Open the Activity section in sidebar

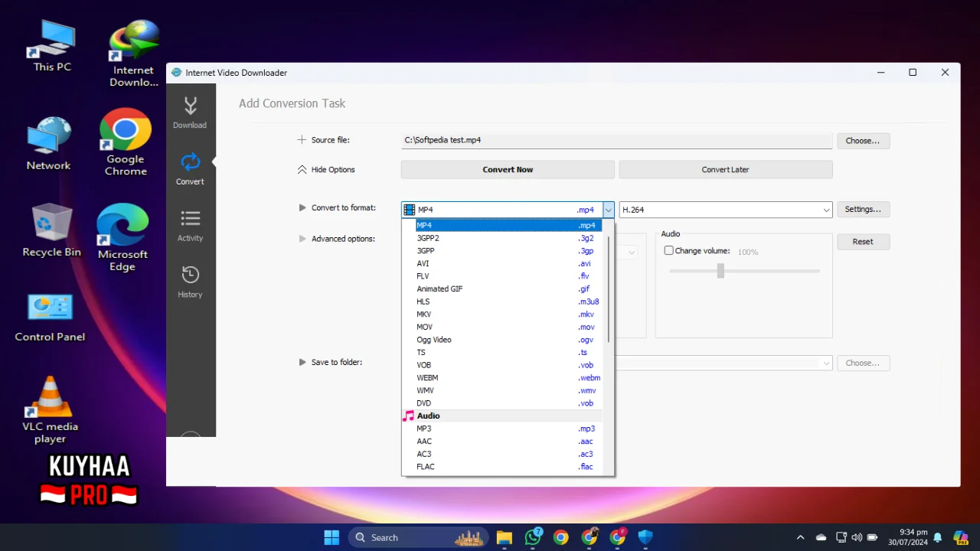190,226
